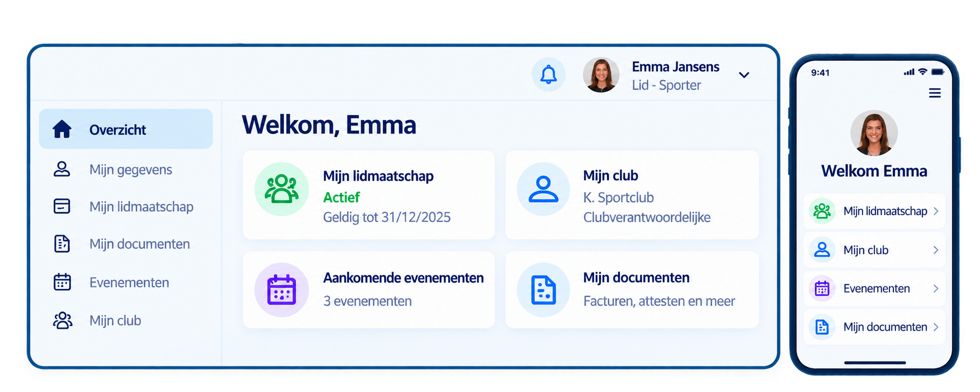Click the Welkom, Emma heading
The image size is (980, 392).
(x=329, y=125)
